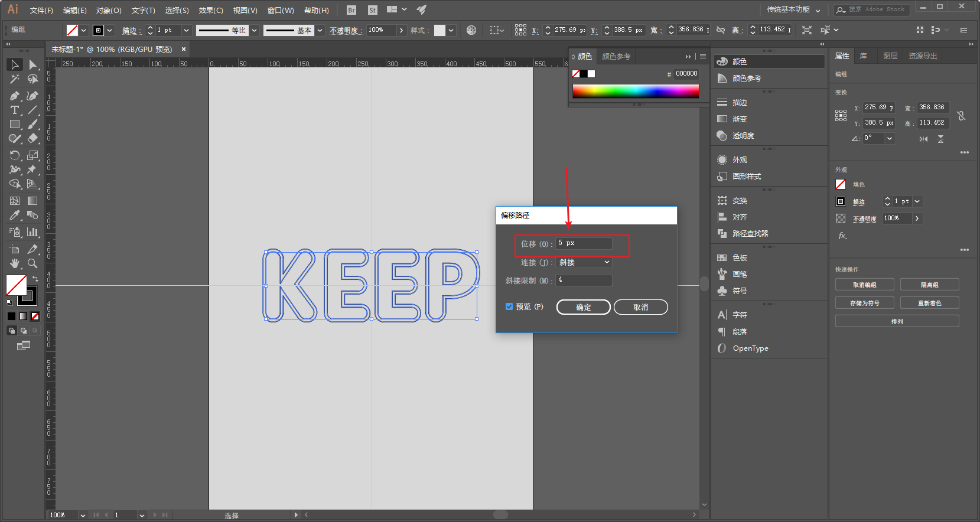Open the Adobe Stock (St) icon
Image resolution: width=980 pixels, height=522 pixels.
(x=372, y=10)
